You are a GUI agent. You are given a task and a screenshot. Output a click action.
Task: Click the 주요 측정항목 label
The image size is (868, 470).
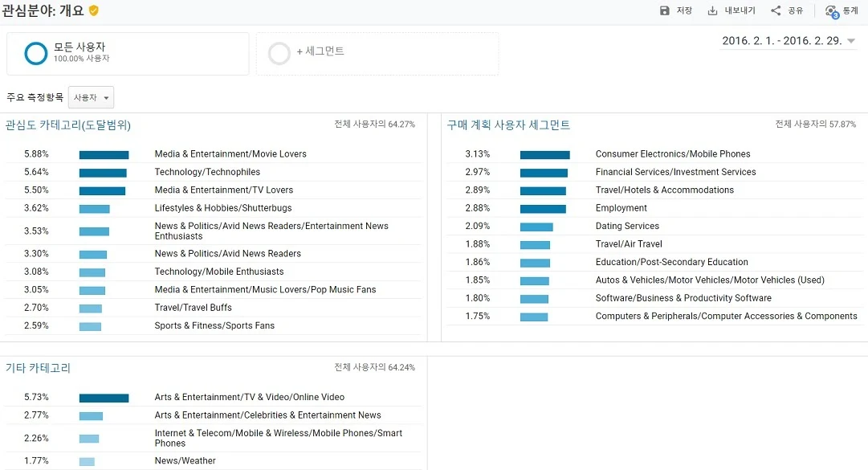point(35,97)
